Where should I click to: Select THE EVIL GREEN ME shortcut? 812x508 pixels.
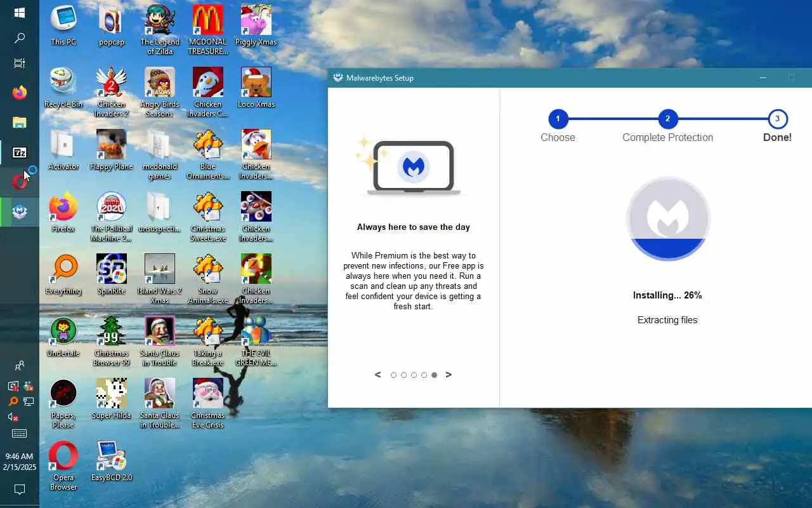(x=256, y=342)
